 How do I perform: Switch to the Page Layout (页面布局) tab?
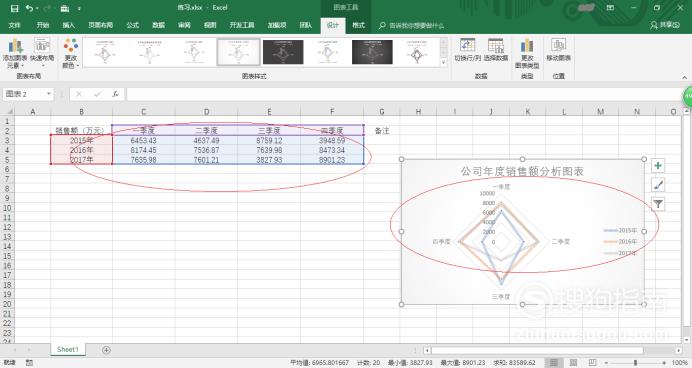pos(101,25)
